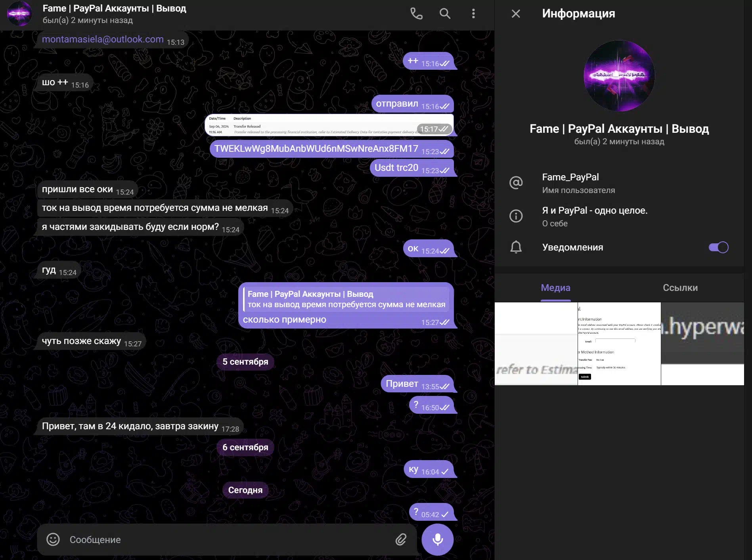This screenshot has height=560, width=752.
Task: Click 'Привет, там в 24 кидало' message
Action: coord(140,426)
